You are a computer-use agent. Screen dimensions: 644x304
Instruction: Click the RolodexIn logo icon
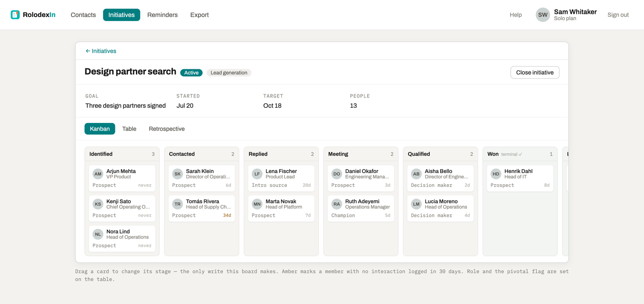15,15
